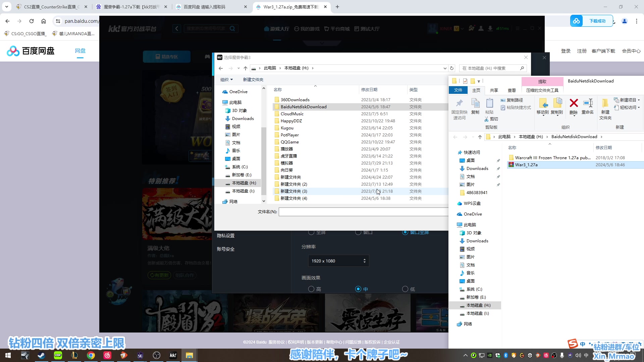Screen dimensions: 644x362
Task: Click the 文件名 input field
Action: click(364, 212)
